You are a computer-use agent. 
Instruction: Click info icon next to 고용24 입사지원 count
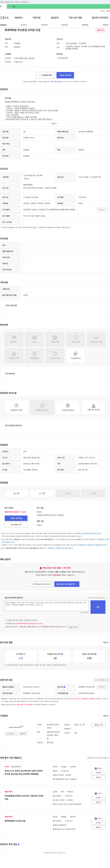click(96, 654)
